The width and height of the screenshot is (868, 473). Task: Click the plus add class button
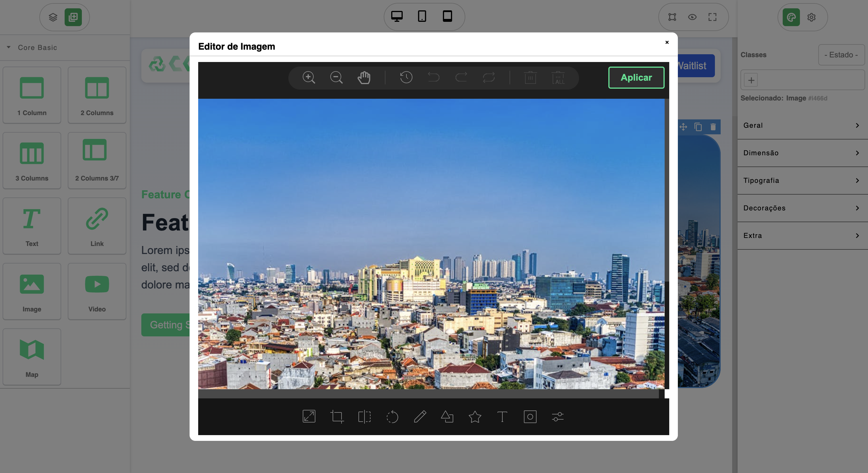(x=751, y=80)
